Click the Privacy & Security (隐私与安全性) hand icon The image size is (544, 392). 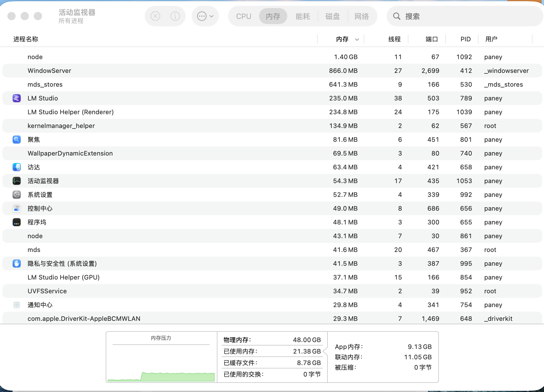point(17,263)
